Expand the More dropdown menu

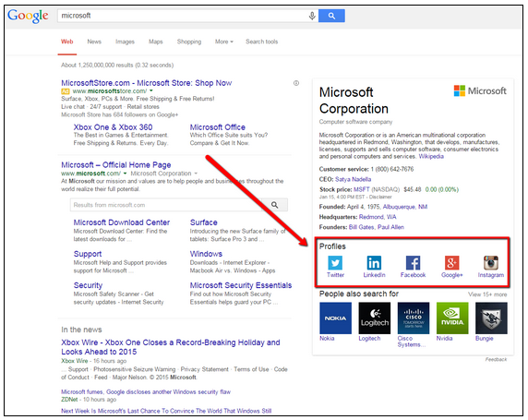(x=224, y=42)
